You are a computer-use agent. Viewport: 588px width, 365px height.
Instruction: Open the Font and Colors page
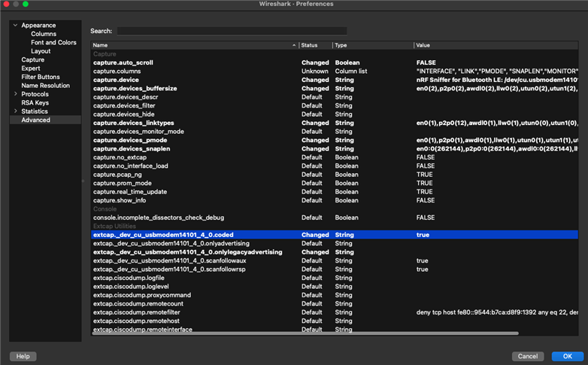click(x=53, y=42)
